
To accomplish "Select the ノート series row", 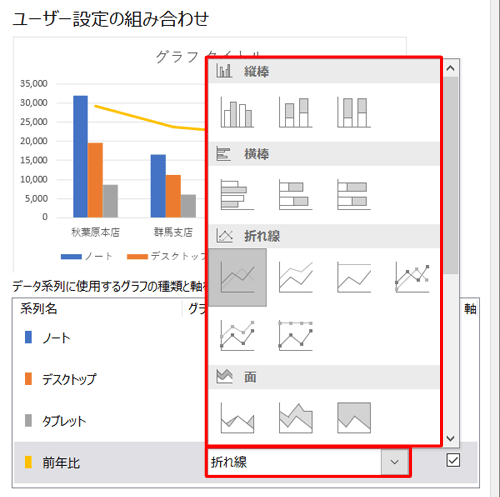I will click(109, 338).
